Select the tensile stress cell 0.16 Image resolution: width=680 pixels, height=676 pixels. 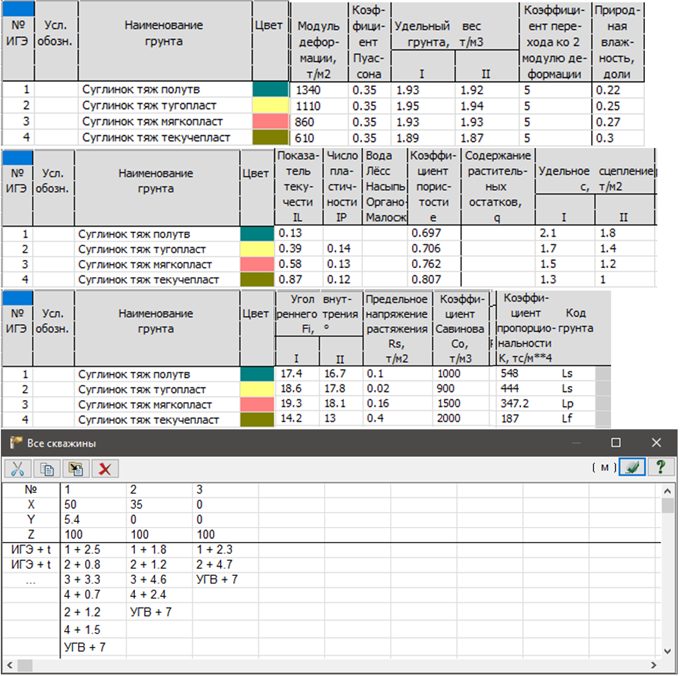(x=397, y=404)
